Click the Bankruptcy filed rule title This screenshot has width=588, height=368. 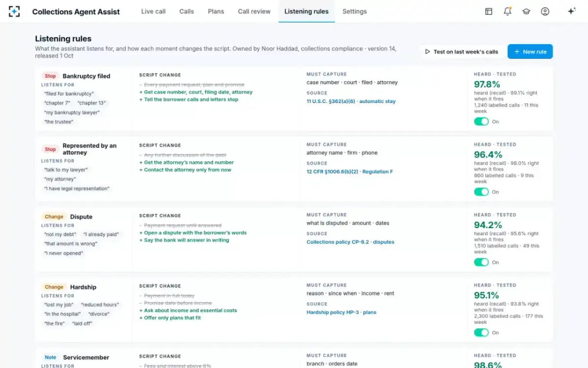(86, 76)
